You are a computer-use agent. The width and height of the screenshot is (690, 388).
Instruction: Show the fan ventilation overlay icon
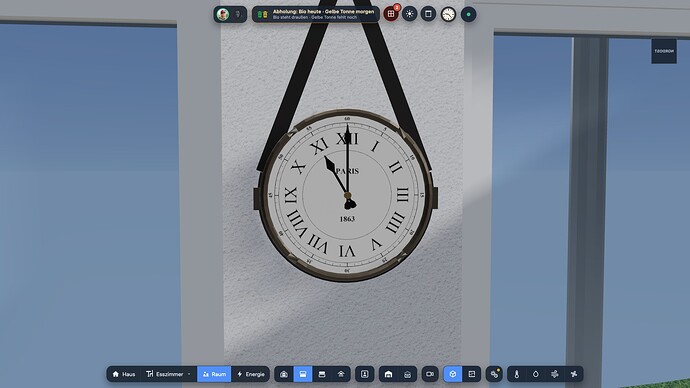tap(574, 374)
